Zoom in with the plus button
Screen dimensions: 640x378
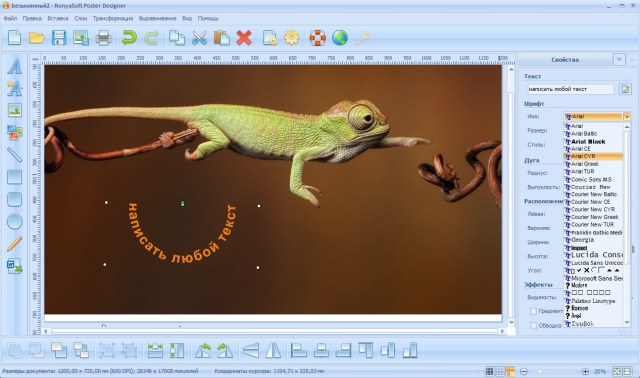(585, 371)
